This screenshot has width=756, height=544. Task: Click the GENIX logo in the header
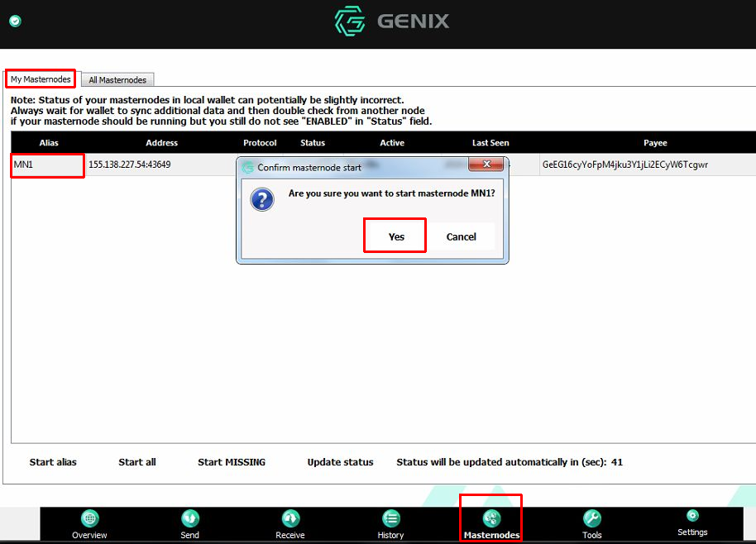(x=391, y=21)
